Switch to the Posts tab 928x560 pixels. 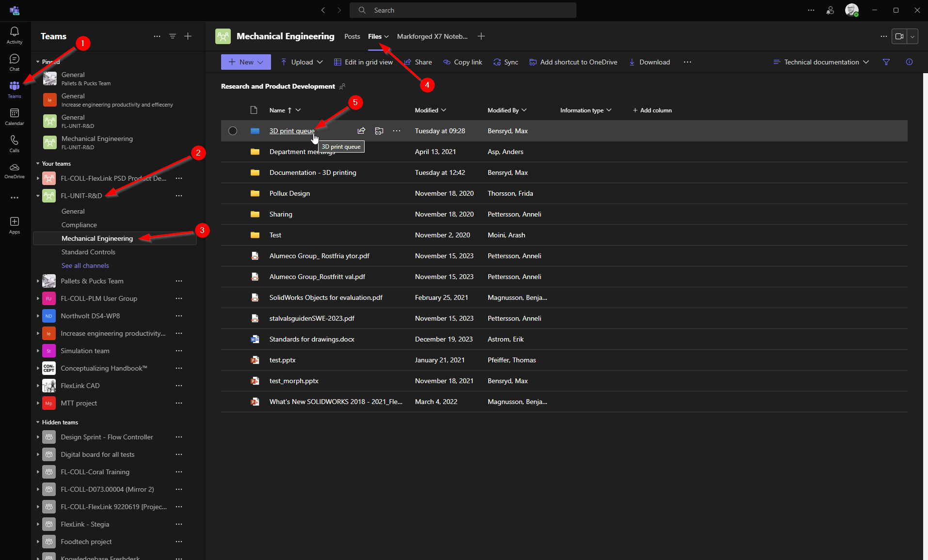[x=352, y=36]
